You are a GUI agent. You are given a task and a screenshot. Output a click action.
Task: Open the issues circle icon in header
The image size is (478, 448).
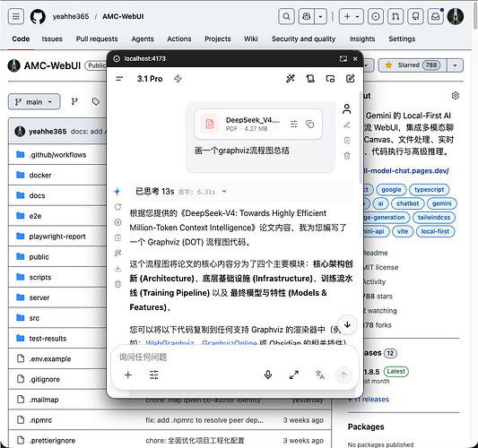click(x=376, y=16)
